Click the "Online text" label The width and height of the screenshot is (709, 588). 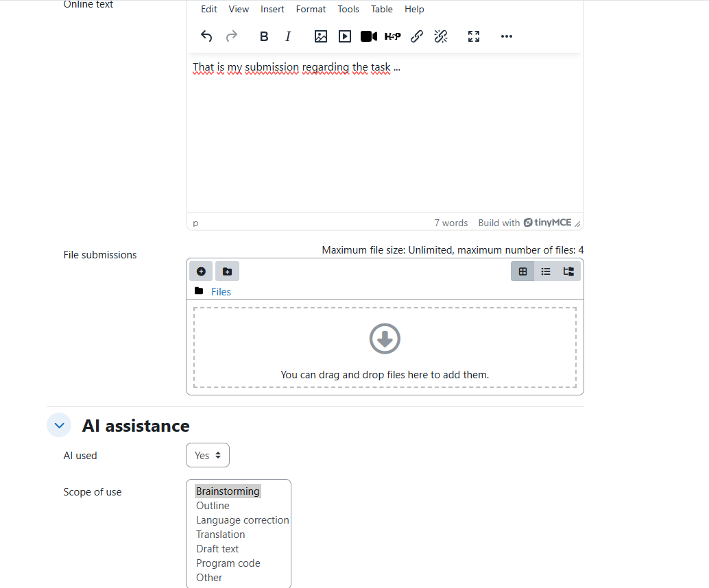tap(88, 5)
